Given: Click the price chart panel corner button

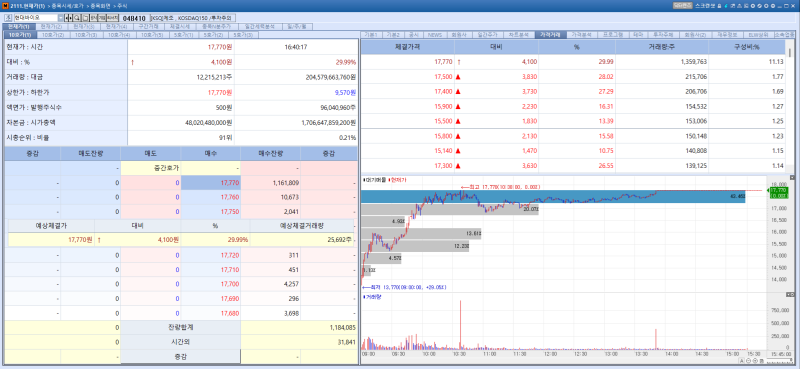Looking at the screenshot, I should [792, 178].
